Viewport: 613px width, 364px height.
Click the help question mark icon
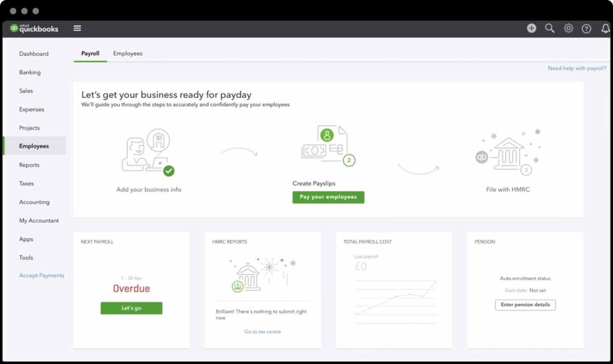(586, 28)
